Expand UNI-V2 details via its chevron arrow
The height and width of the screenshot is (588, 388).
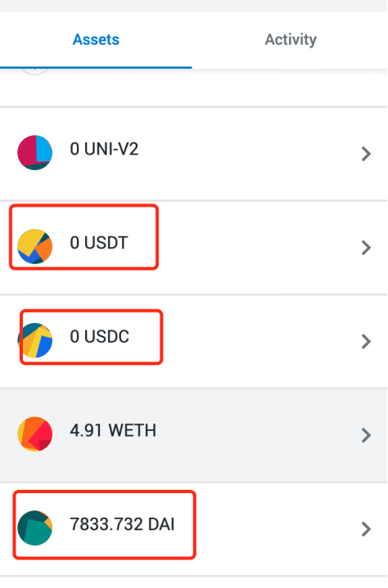(366, 154)
